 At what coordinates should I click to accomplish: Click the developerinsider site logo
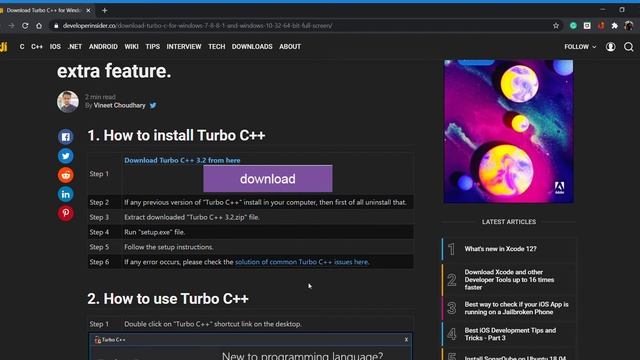[4, 47]
